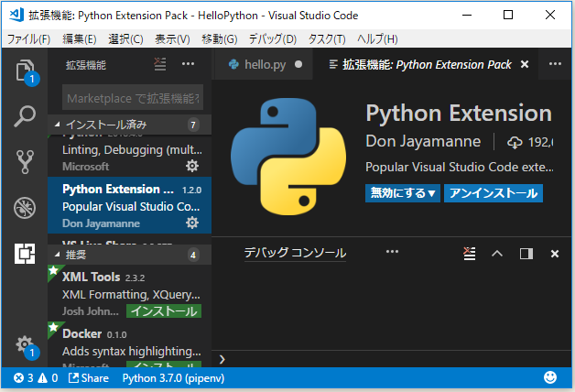
Task: Open the 表示(V) menu
Action: [x=172, y=38]
